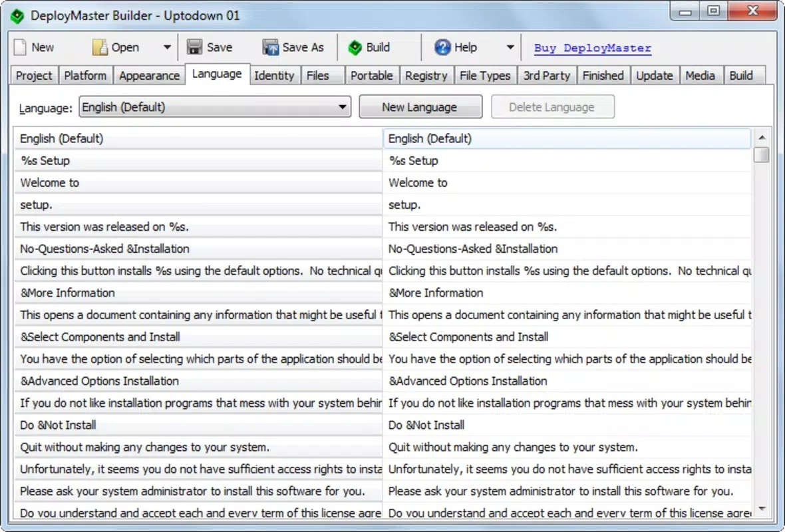The height and width of the screenshot is (532, 785).
Task: Edit right '&Select Components and Install' field
Action: (x=567, y=336)
